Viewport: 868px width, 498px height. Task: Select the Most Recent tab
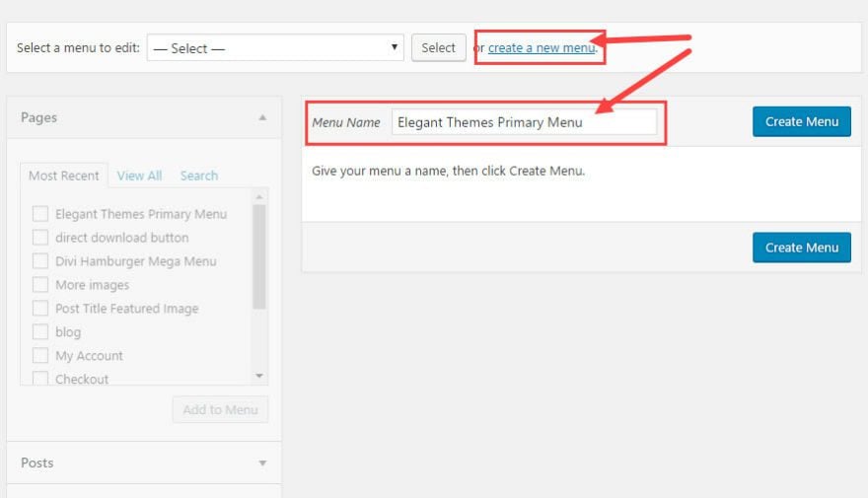pyautogui.click(x=64, y=176)
